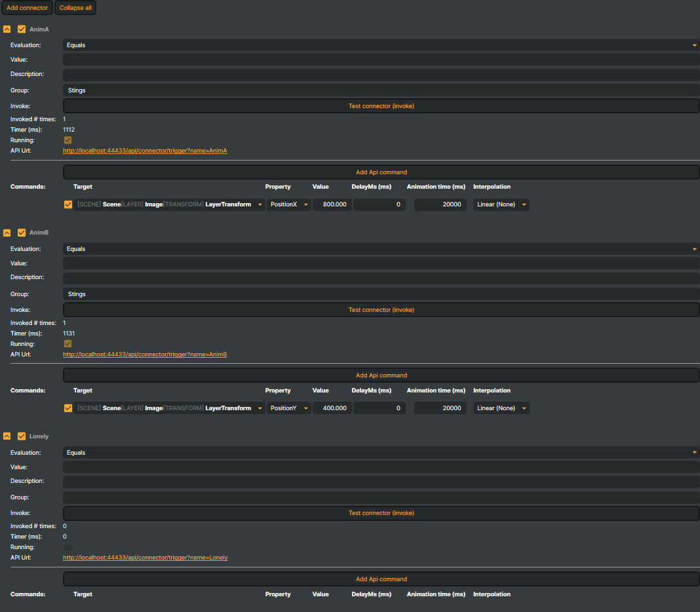Viewport: 700px width, 612px height.
Task: Edit AnimA command DelayMs field
Action: [379, 204]
